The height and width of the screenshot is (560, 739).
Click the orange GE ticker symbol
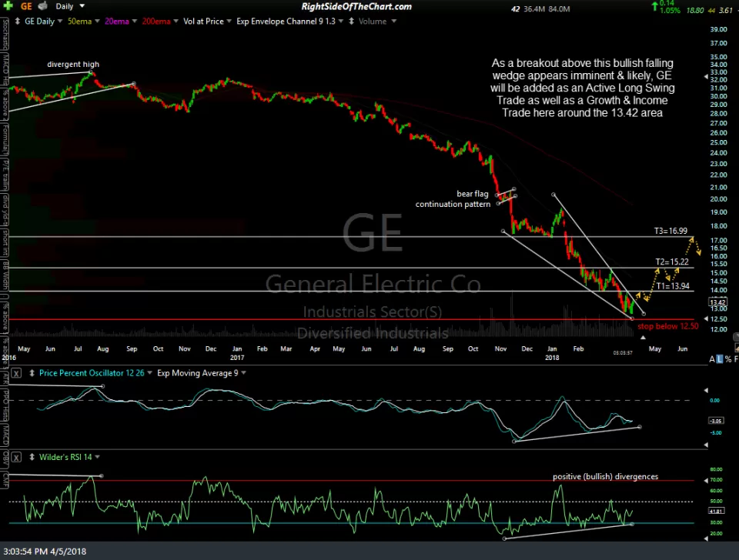pyautogui.click(x=26, y=6)
